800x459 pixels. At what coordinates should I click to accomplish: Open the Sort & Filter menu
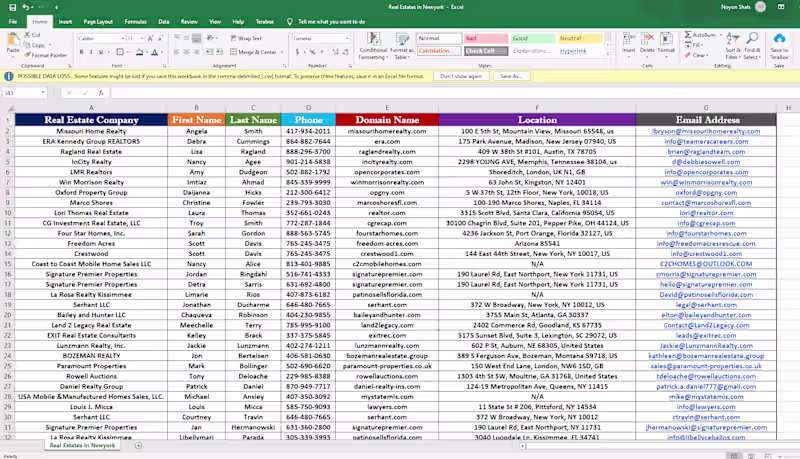point(732,46)
